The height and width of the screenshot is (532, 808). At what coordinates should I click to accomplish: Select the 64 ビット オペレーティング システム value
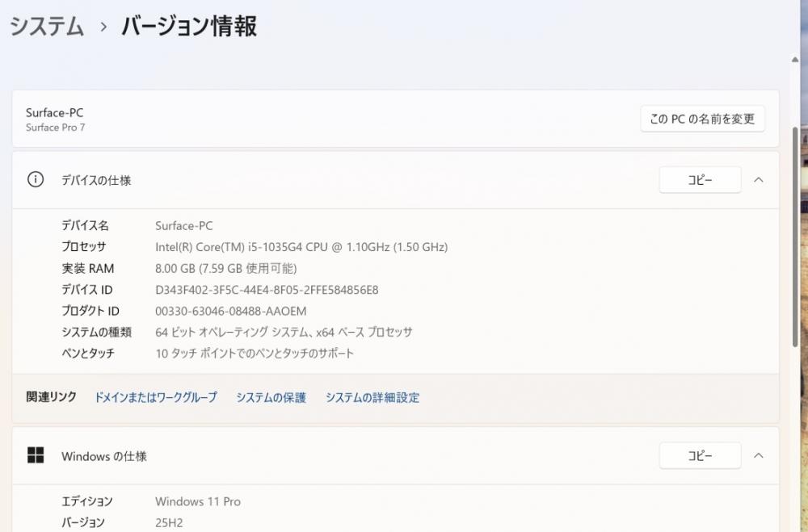pos(284,332)
